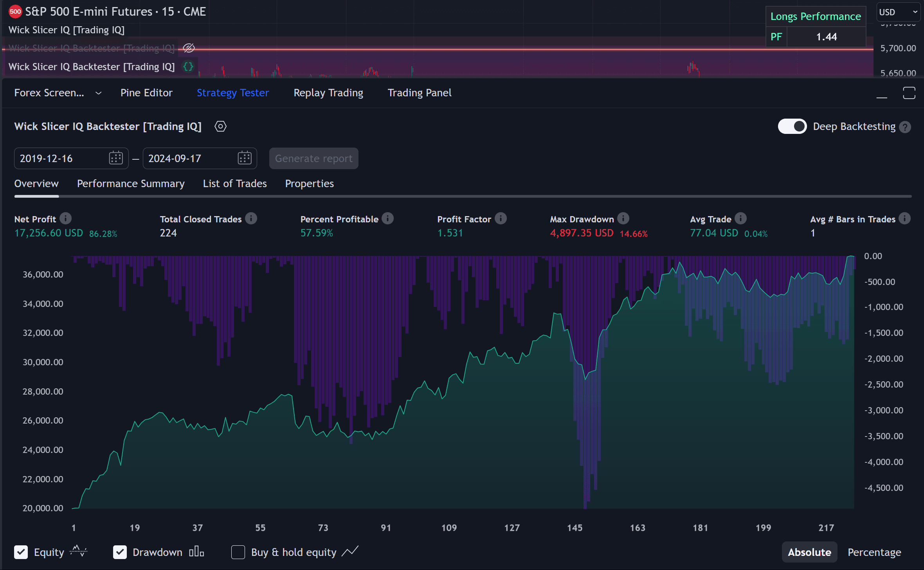
Task: Click the end date field 2024-09-17
Action: pyautogui.click(x=200, y=158)
